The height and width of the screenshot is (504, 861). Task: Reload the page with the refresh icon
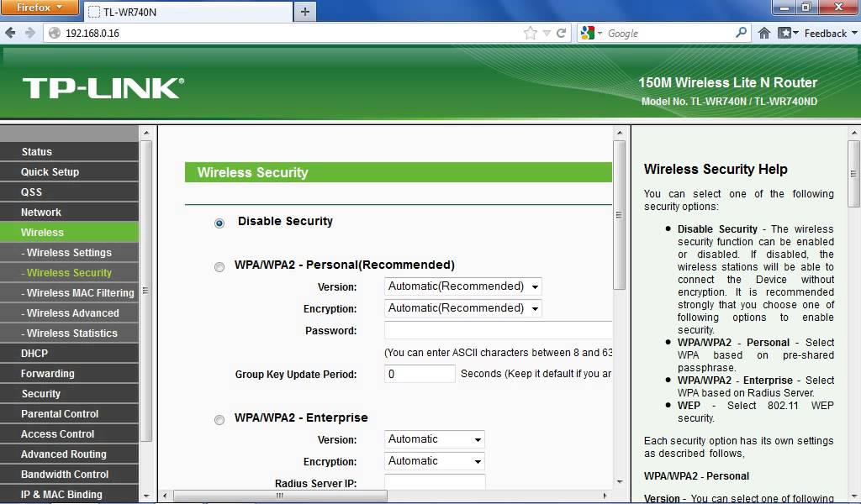(561, 33)
